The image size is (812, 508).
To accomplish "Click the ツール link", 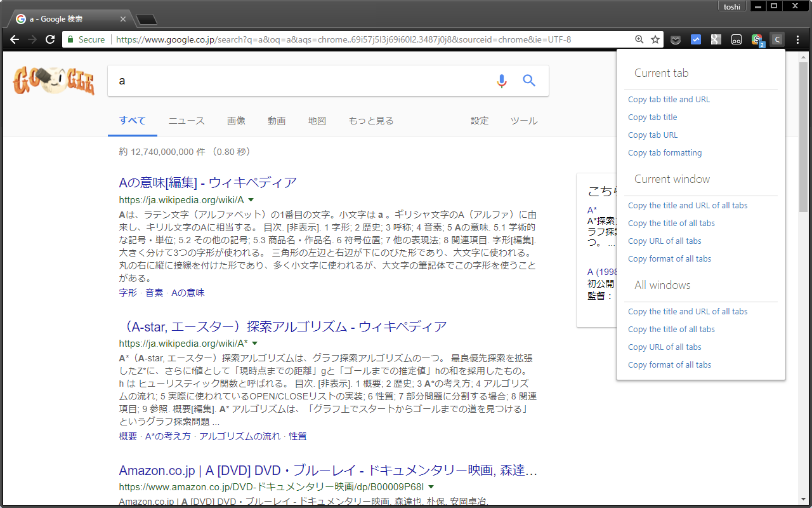I will (x=524, y=121).
